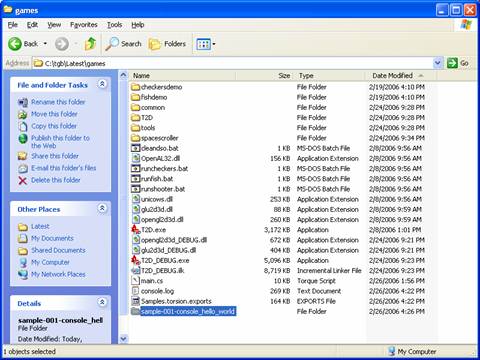Select unicows.dll file icon

(x=135, y=199)
